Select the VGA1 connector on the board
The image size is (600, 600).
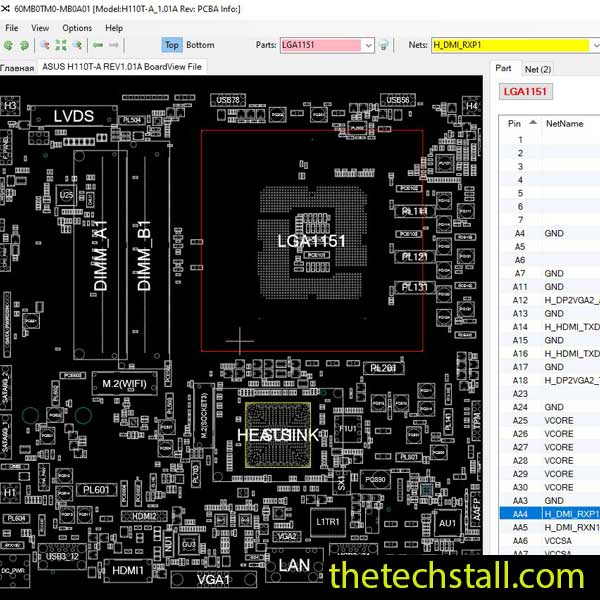[213, 580]
